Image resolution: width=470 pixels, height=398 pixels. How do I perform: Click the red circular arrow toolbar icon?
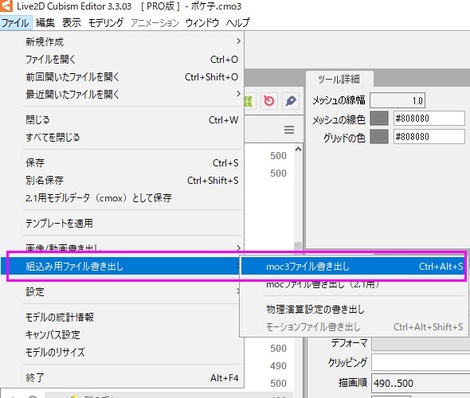[x=269, y=101]
